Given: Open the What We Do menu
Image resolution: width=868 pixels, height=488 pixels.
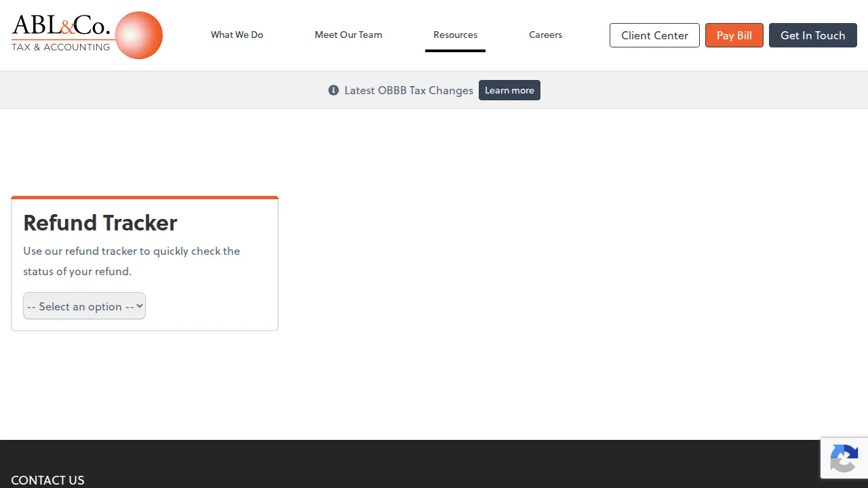Looking at the screenshot, I should [237, 35].
